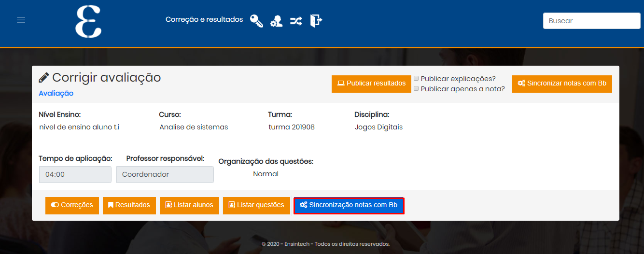Enable Publicar explicações checkbox
Image resolution: width=644 pixels, height=254 pixels.
pyautogui.click(x=416, y=78)
